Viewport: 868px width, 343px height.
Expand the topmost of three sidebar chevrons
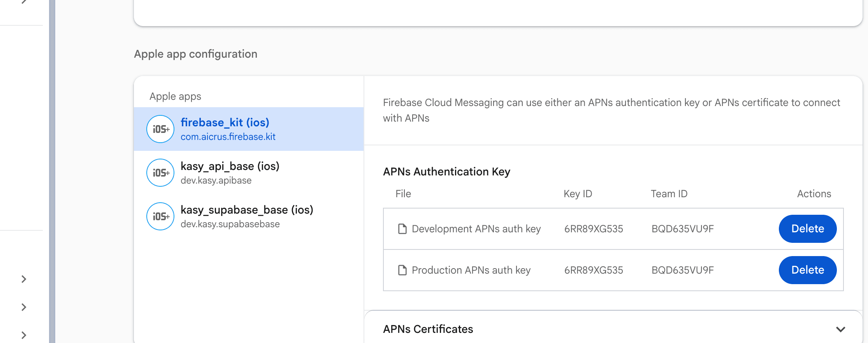24,279
